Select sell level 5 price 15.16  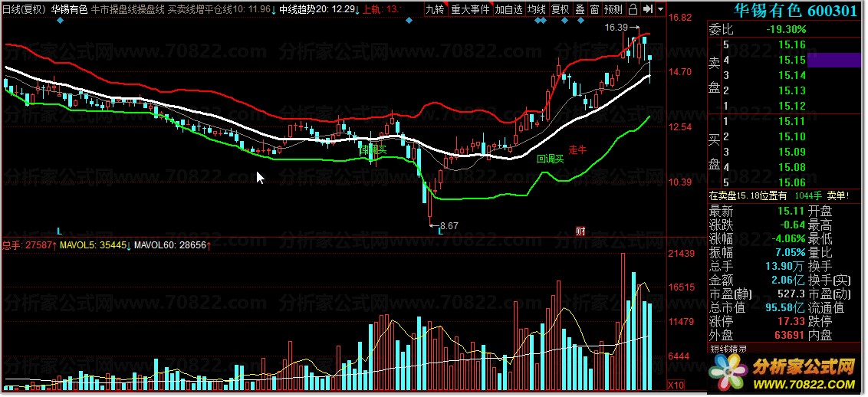(x=791, y=44)
